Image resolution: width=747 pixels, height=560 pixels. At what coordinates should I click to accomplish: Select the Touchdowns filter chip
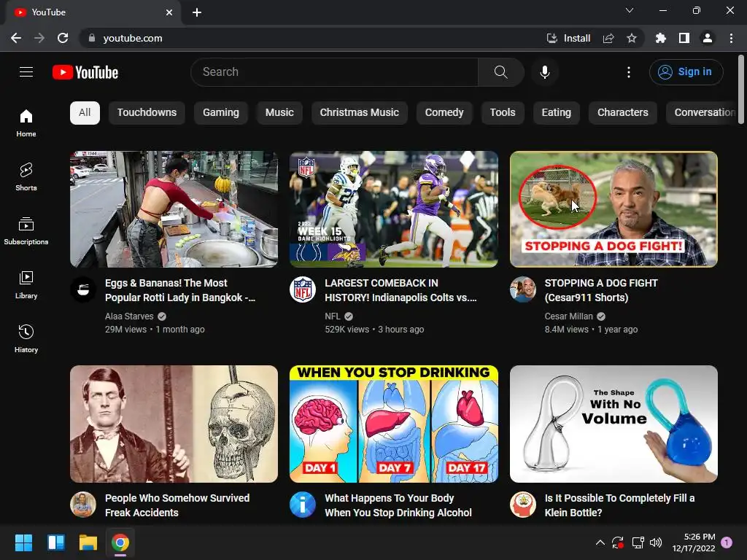[147, 113]
